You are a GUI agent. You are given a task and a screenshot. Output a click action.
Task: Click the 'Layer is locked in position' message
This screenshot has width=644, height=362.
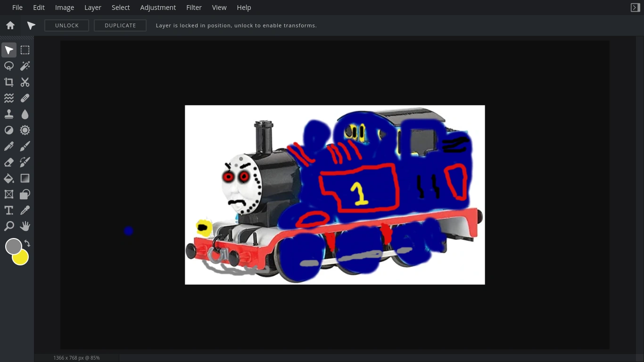pos(236,25)
